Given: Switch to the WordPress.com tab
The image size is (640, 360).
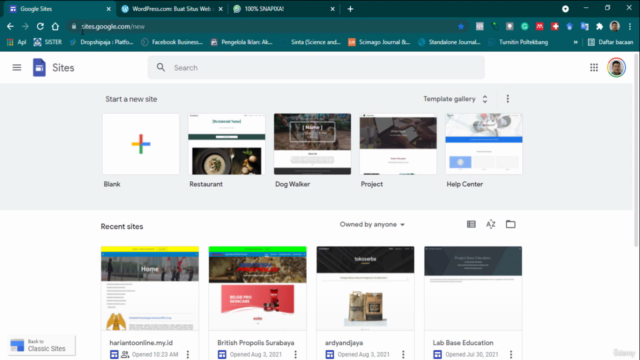Looking at the screenshot, I should point(172,9).
